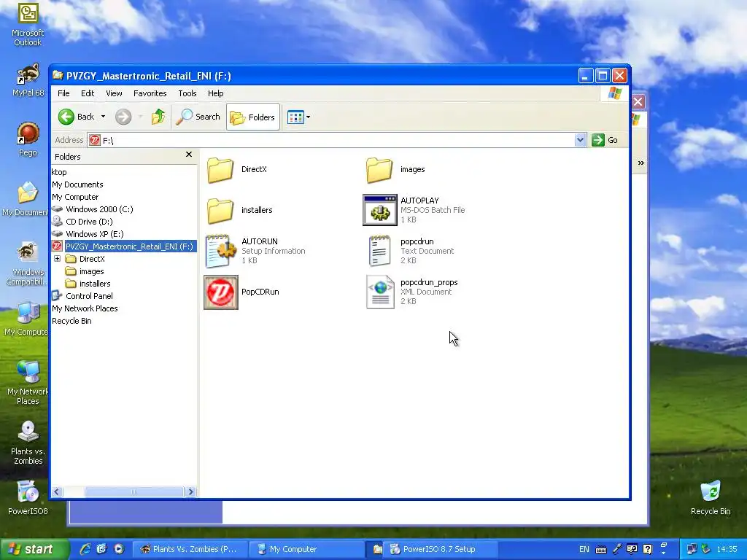Open the Favorites menu

[x=150, y=93]
